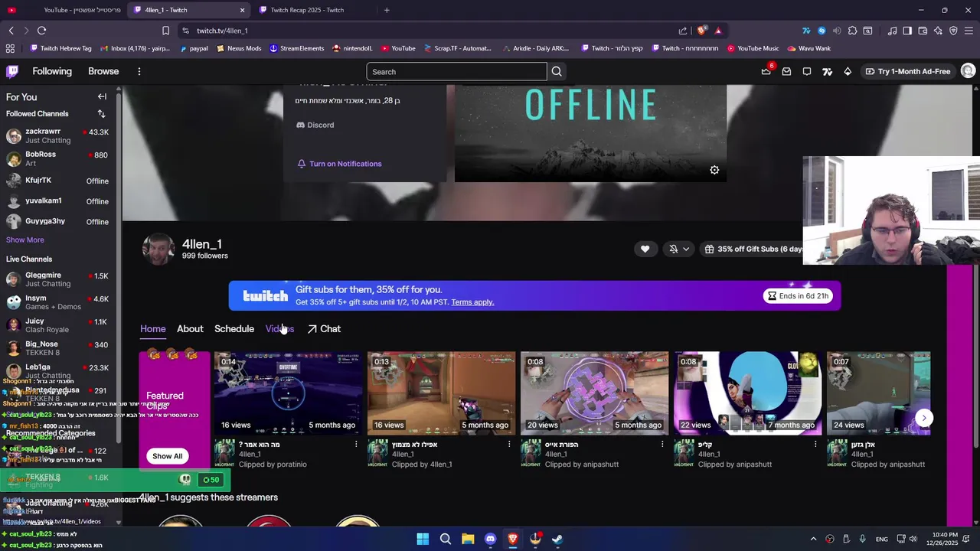980x551 pixels.
Task: Click the 35% off Gift Subs button
Action: tap(752, 249)
